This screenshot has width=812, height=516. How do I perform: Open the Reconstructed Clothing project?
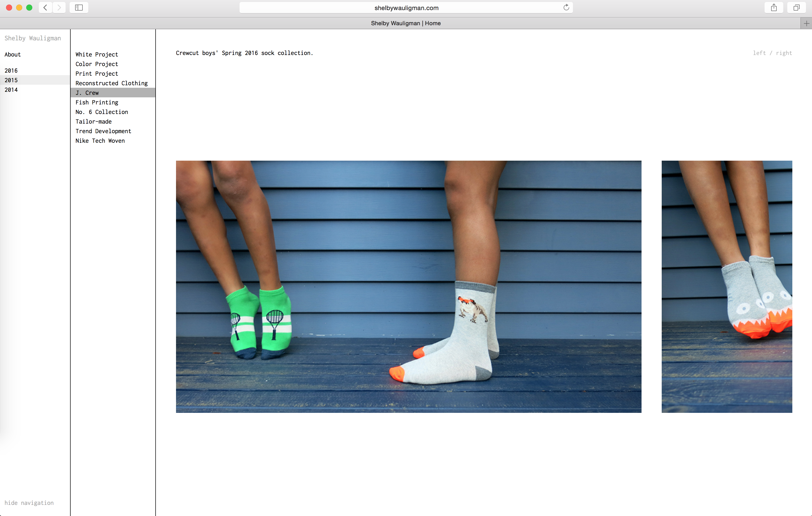(112, 83)
